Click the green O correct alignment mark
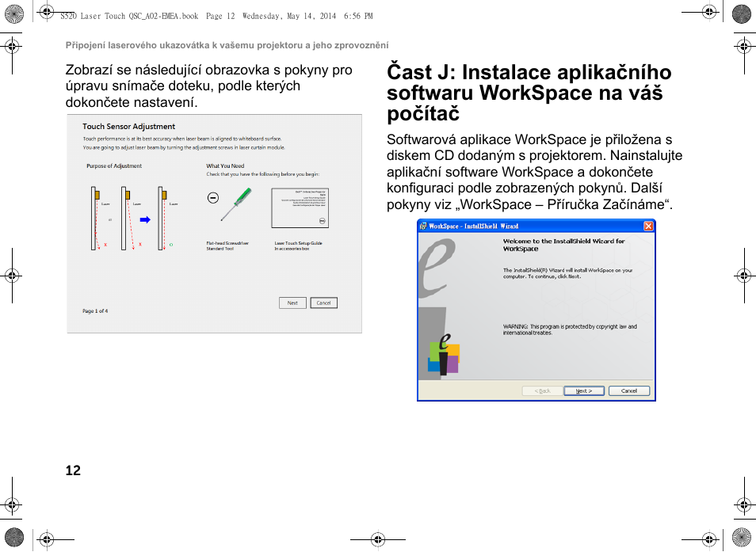 coord(171,245)
